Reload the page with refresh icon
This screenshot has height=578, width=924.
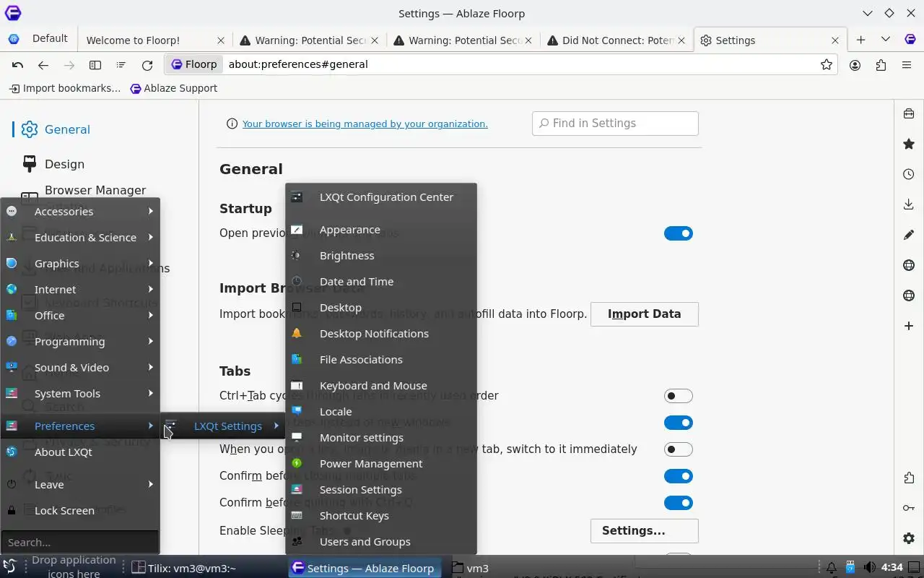click(147, 65)
